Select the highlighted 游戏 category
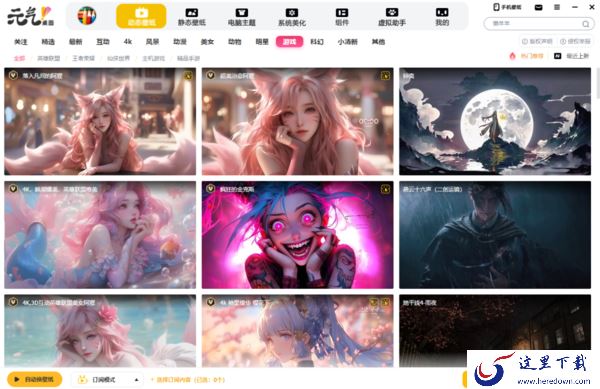This screenshot has height=389, width=600. (289, 42)
